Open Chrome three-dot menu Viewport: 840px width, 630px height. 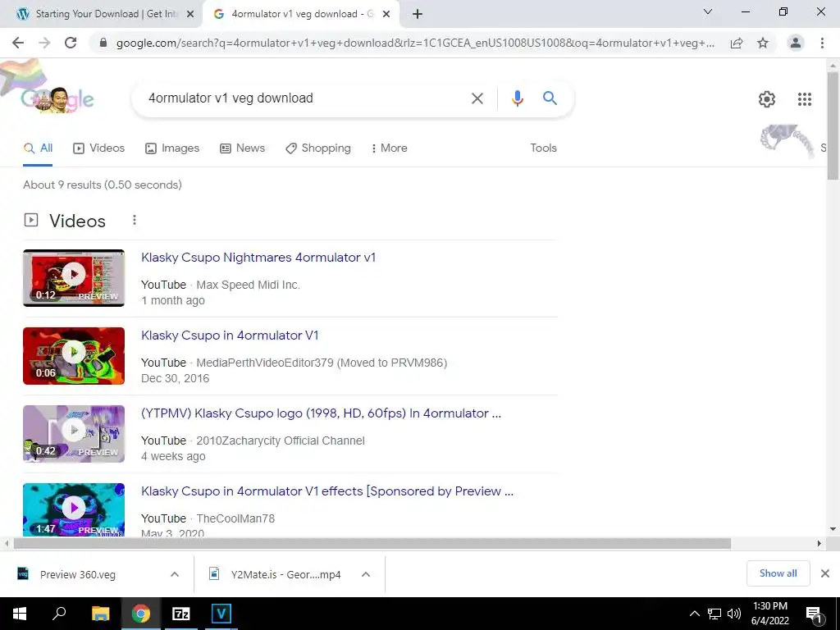pos(822,43)
